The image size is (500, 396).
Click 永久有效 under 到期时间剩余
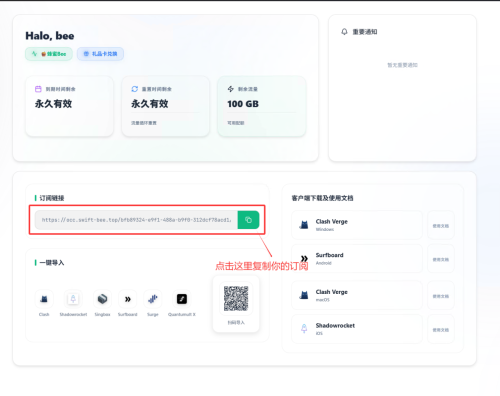(53, 104)
